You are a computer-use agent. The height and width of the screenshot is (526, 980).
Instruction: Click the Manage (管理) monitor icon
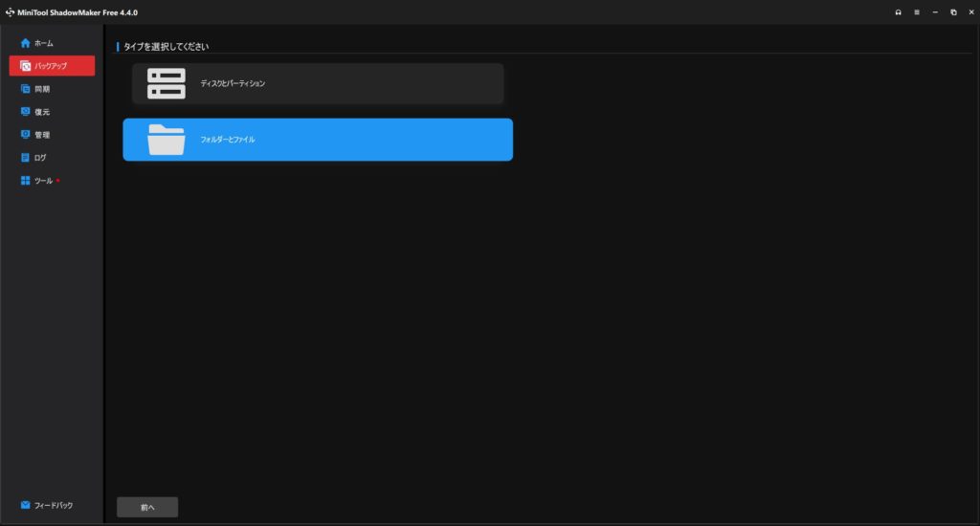[x=26, y=135]
